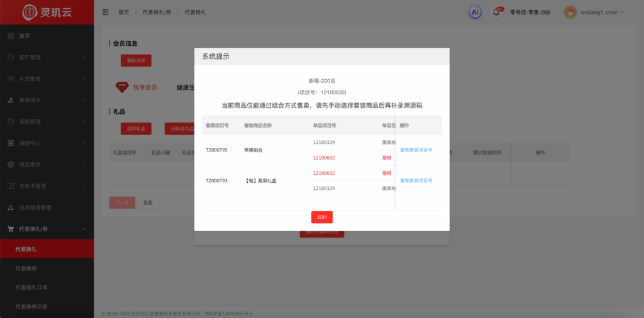644x318 pixels.
Task: Click the 首页 home icon in sidebar
Action: point(11,36)
